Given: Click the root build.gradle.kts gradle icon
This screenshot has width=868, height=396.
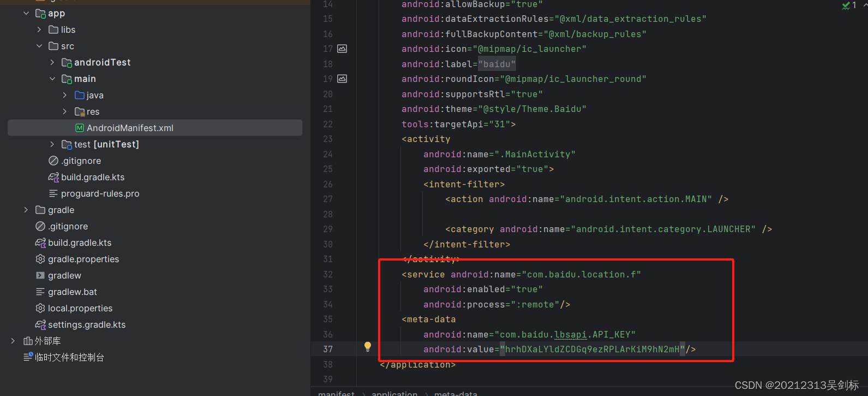Looking at the screenshot, I should [40, 243].
